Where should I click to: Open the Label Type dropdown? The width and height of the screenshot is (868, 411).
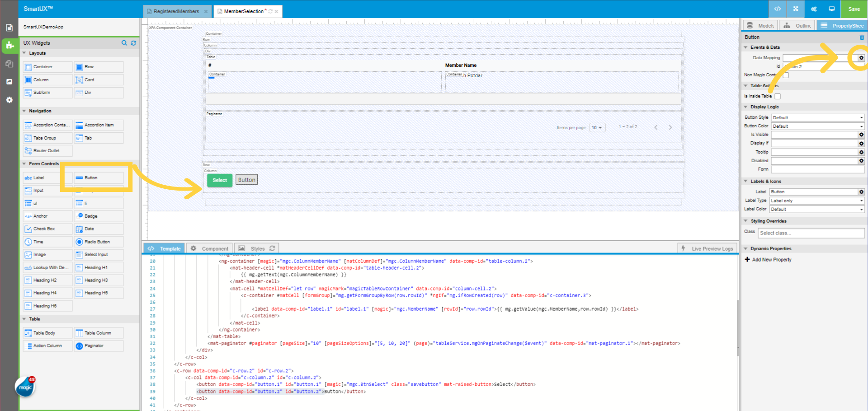tap(817, 201)
